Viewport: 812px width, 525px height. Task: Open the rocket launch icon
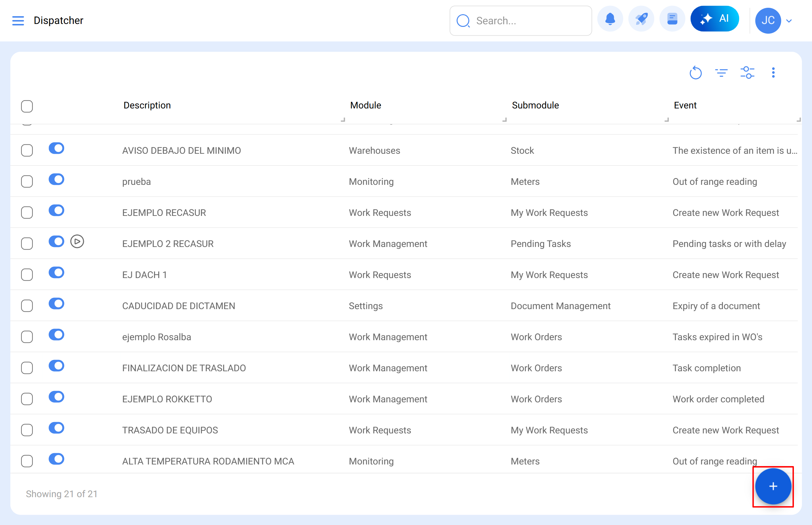pyautogui.click(x=641, y=19)
